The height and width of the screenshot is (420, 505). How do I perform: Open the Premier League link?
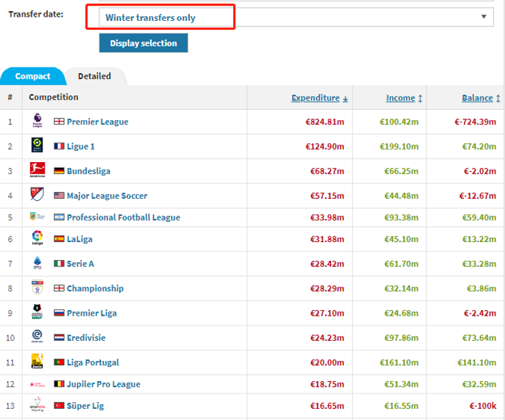coord(97,122)
